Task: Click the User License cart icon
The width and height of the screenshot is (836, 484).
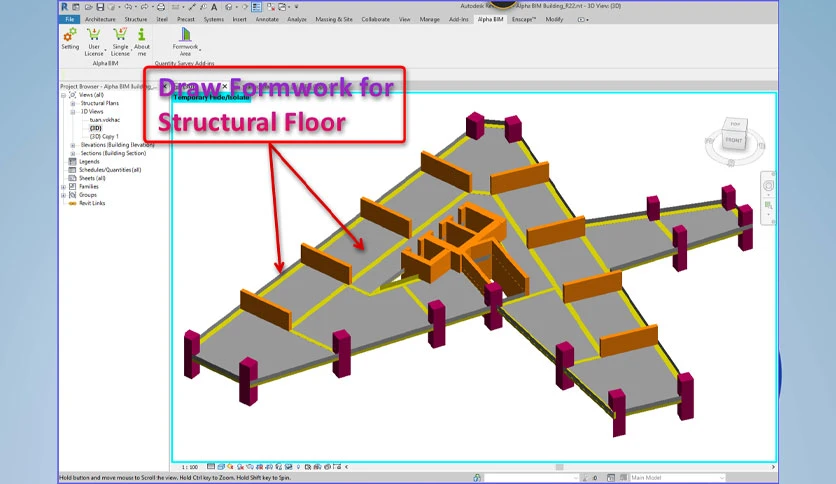Action: coord(94,35)
